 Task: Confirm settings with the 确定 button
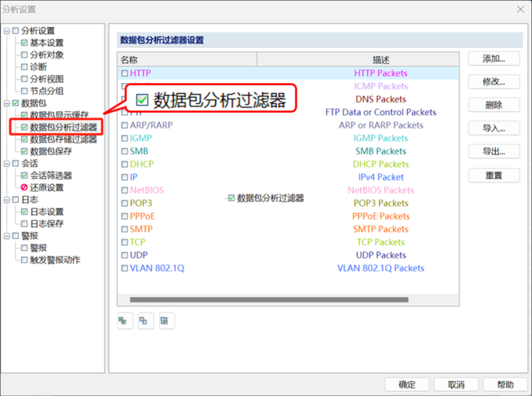407,384
